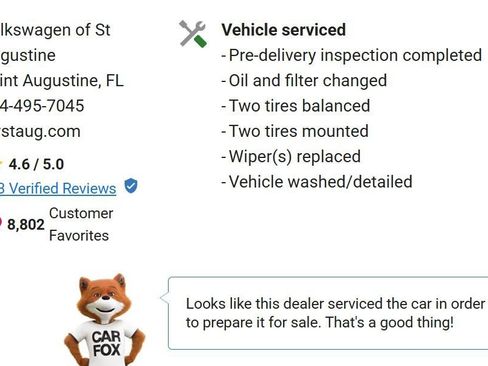Click the staug.com dealer website link

40,131
